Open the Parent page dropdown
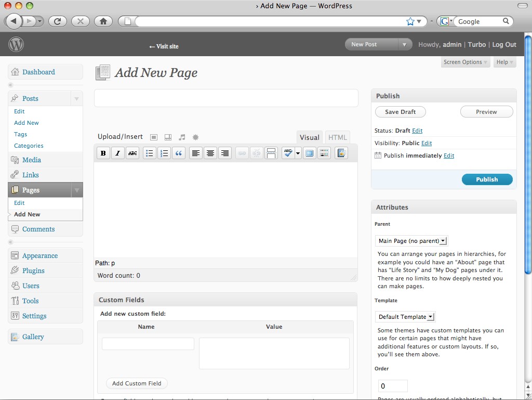 pos(411,241)
